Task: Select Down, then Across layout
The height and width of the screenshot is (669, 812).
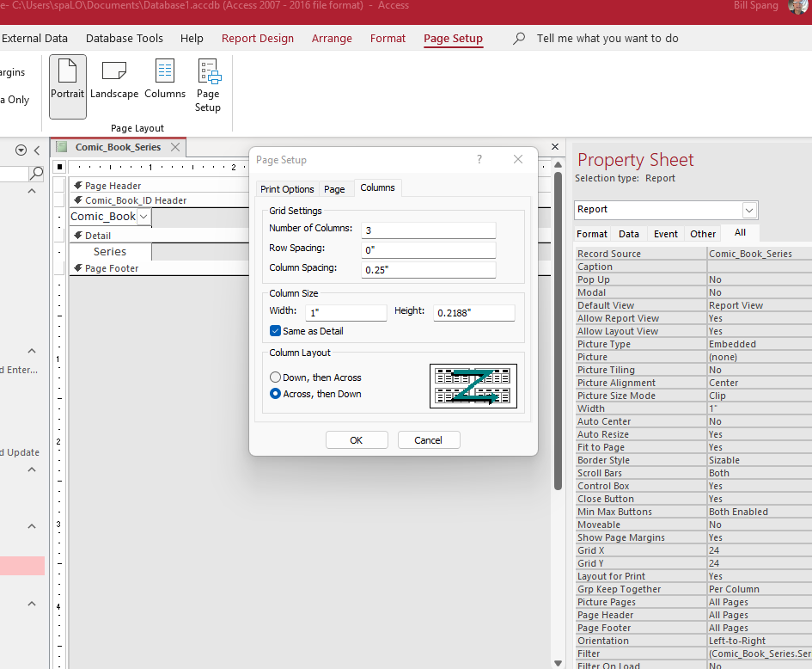Action: (x=276, y=377)
